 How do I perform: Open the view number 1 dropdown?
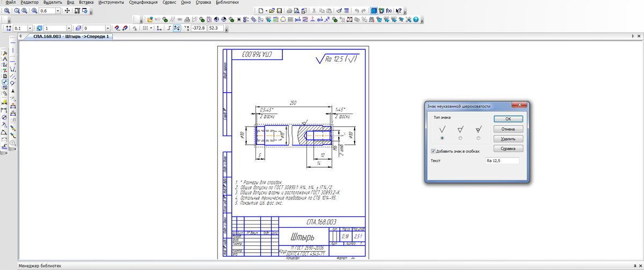69,28
